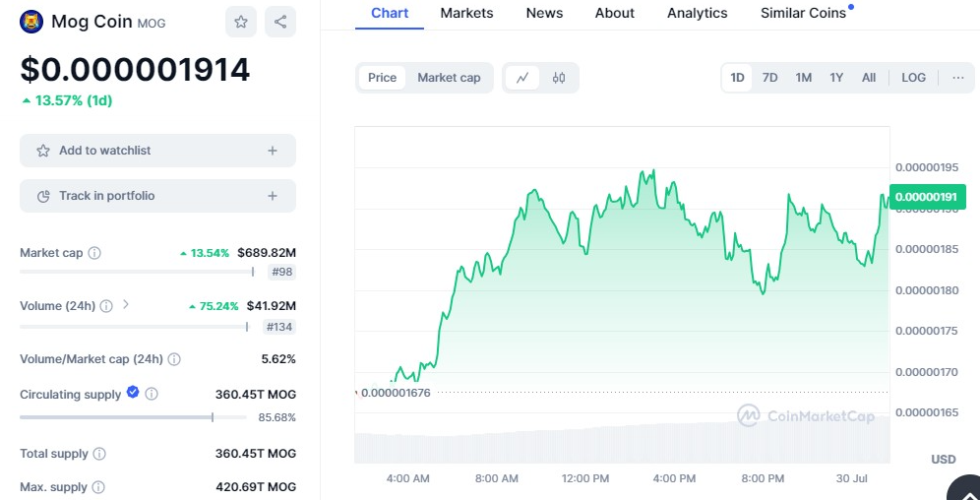Click the 13.54% market cap change
The height and width of the screenshot is (500, 980).
click(x=206, y=253)
